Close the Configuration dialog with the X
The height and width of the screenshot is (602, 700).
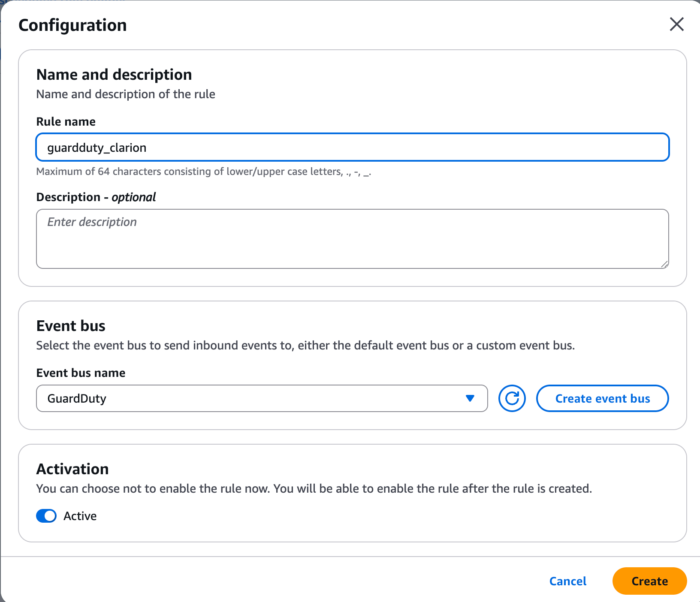click(x=676, y=24)
